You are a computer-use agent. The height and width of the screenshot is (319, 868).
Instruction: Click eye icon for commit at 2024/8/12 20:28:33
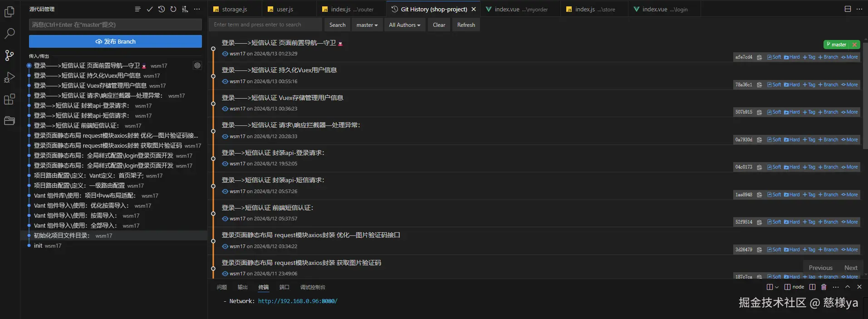[x=225, y=136]
